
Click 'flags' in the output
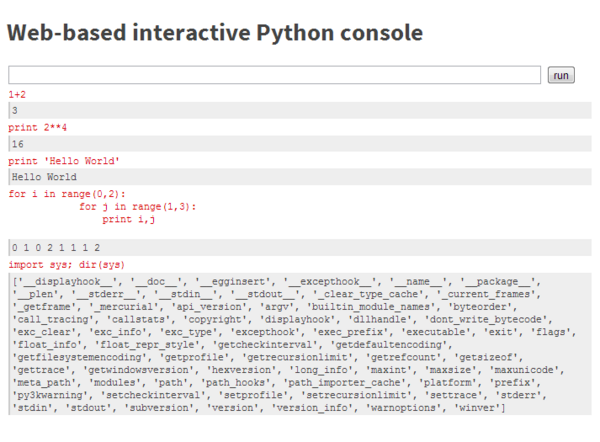point(551,332)
